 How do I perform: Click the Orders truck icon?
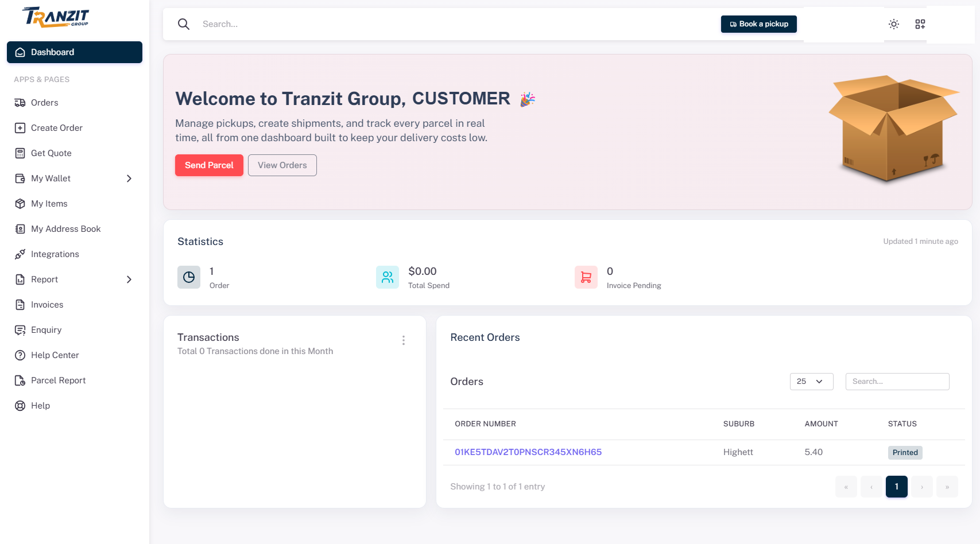[20, 103]
